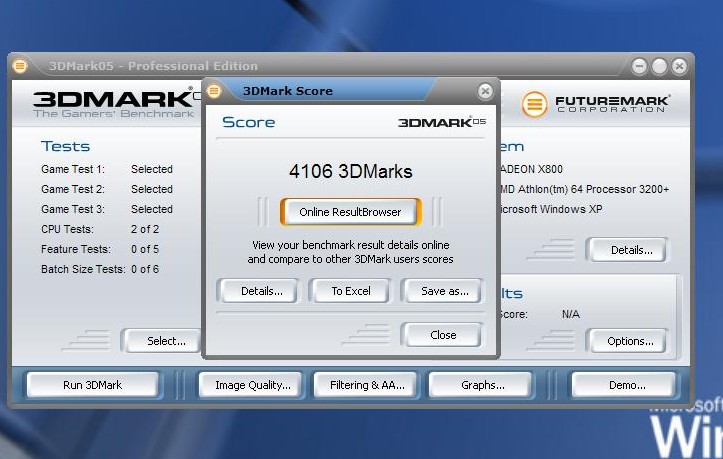The width and height of the screenshot is (723, 459).
Task: Click the 3DMark05 - Professional Edition title
Action: (x=154, y=66)
